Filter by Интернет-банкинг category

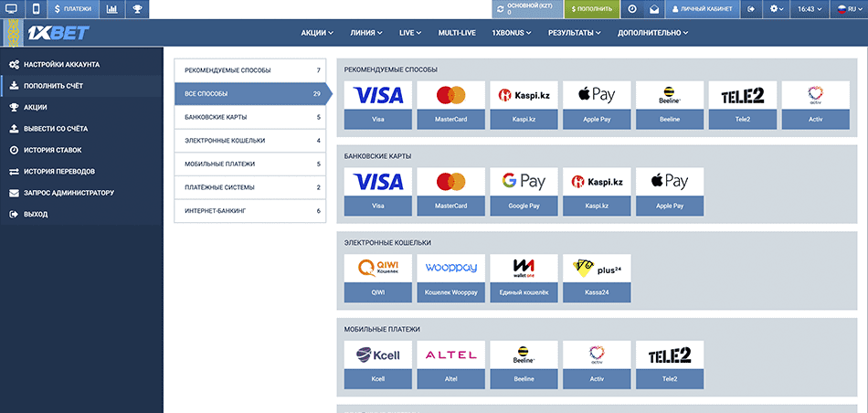tap(250, 211)
